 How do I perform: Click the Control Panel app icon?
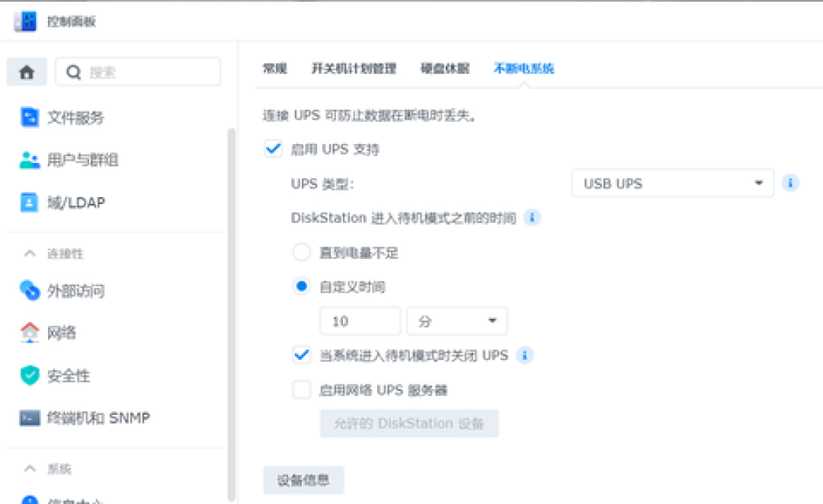click(x=25, y=21)
